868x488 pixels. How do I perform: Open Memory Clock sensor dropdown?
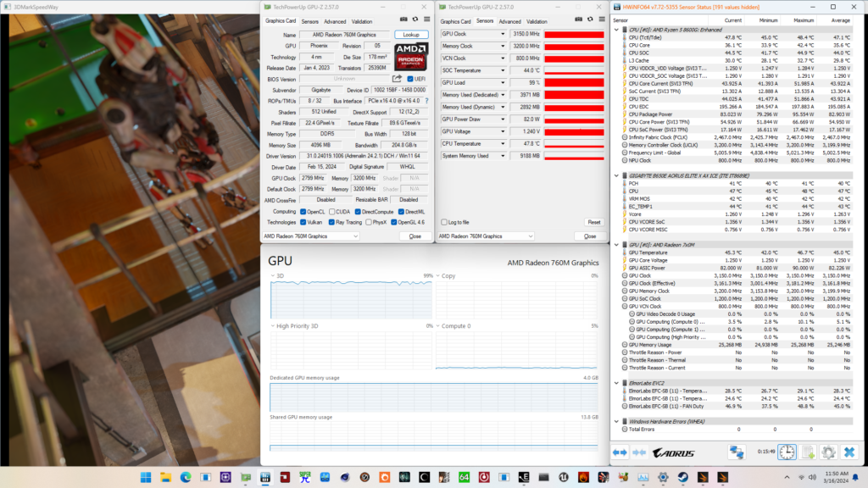pyautogui.click(x=503, y=46)
